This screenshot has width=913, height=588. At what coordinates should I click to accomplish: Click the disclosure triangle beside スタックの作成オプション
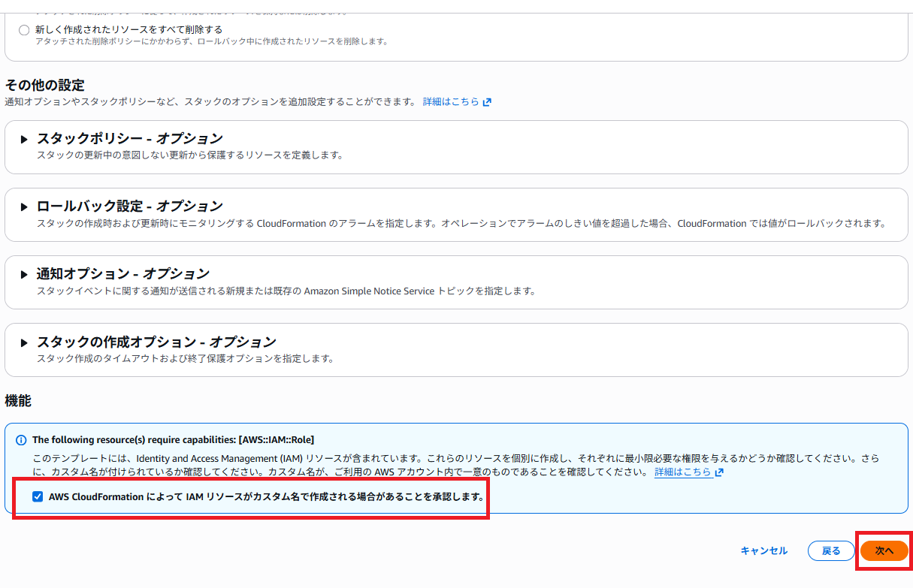pyautogui.click(x=24, y=341)
